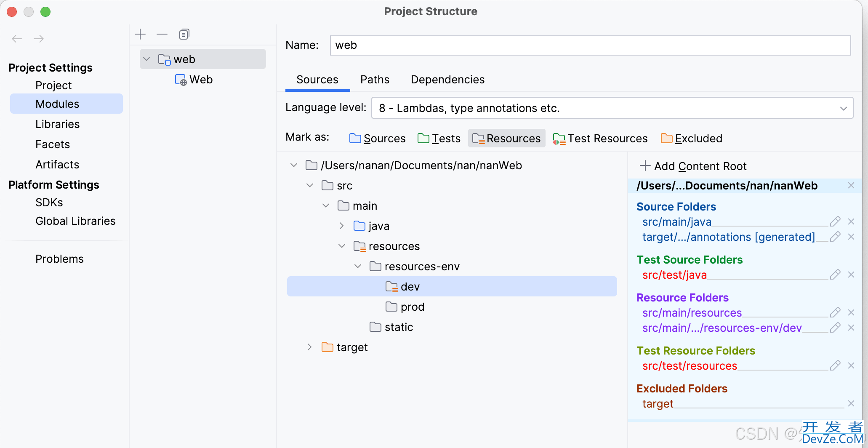Edit properties of src/test/resources folder
This screenshot has height=448, width=868.
point(835,365)
